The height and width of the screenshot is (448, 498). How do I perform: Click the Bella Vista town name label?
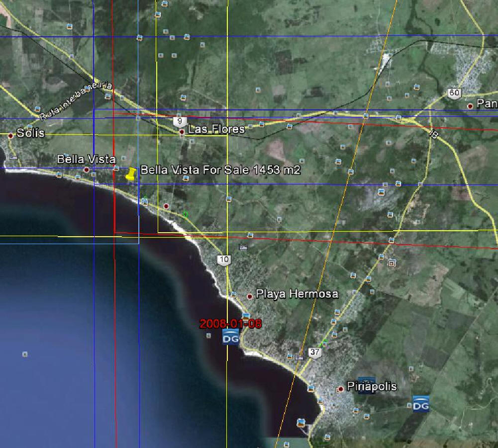(x=87, y=159)
